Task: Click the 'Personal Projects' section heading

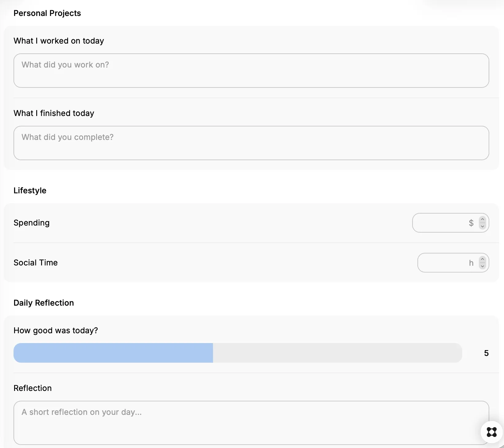Action: pos(47,13)
